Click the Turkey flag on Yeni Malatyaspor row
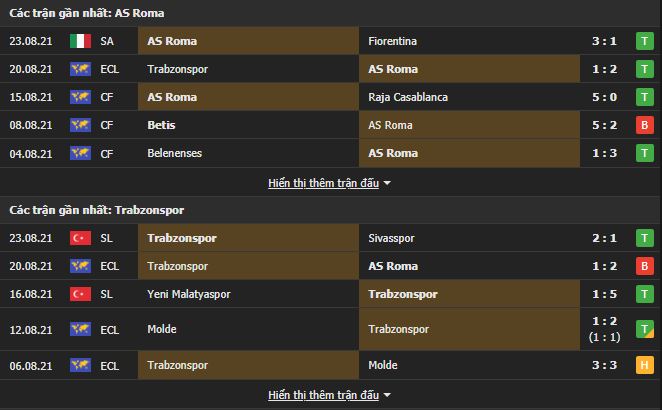The image size is (662, 410). tap(79, 294)
